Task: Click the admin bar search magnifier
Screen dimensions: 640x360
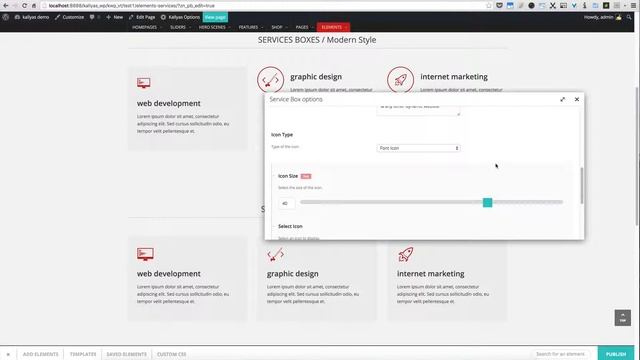Action: 629,17
